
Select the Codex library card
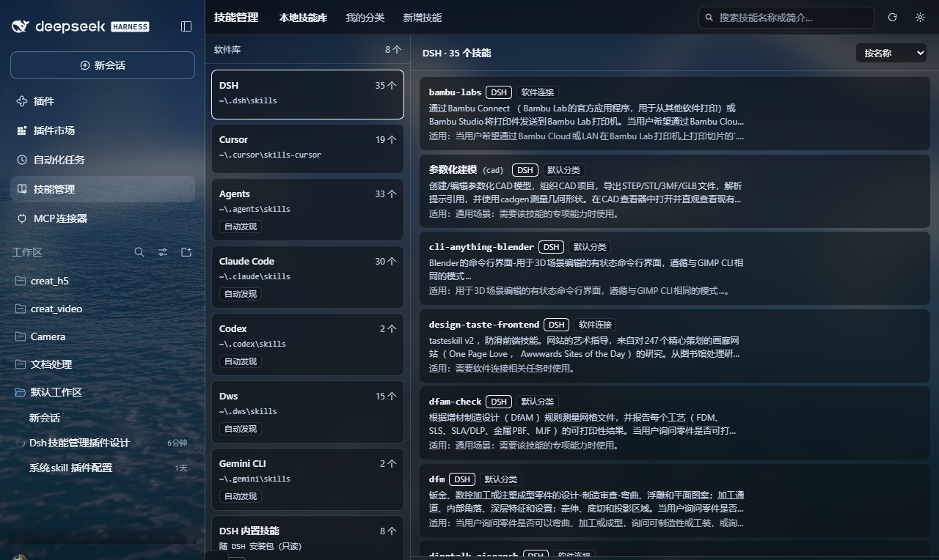click(307, 345)
